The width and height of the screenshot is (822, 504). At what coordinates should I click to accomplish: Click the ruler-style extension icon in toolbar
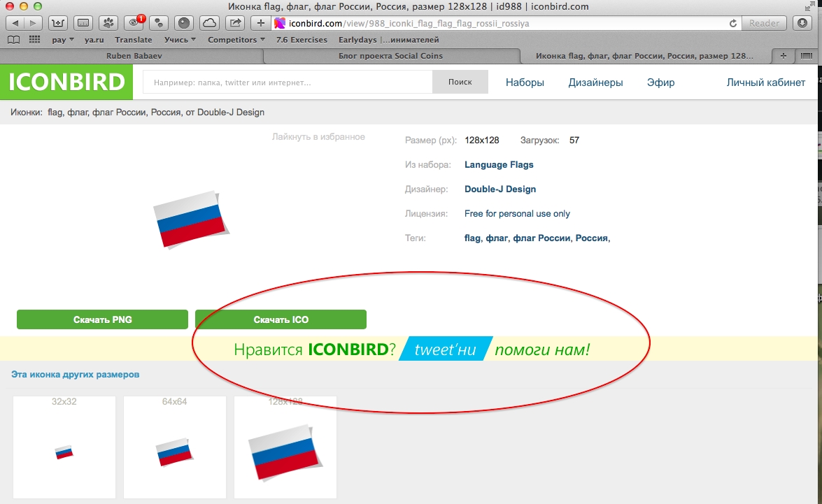pyautogui.click(x=83, y=23)
